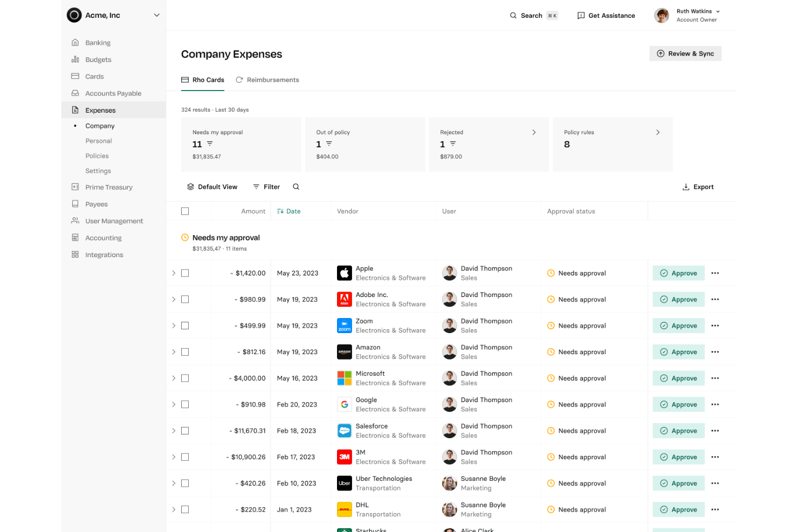Open more options for the DHL expense

click(715, 509)
